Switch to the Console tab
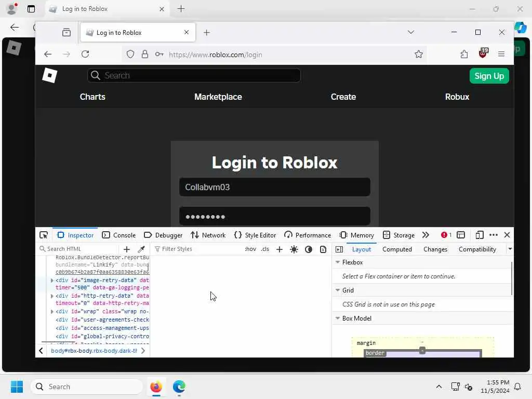Viewport: 532px width, 399px height. coord(119,235)
